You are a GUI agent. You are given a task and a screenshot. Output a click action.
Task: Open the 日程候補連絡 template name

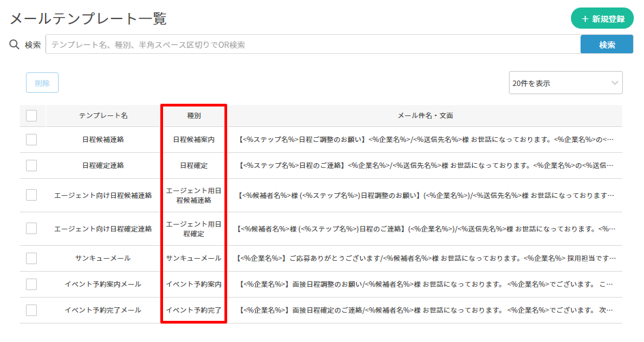point(103,139)
